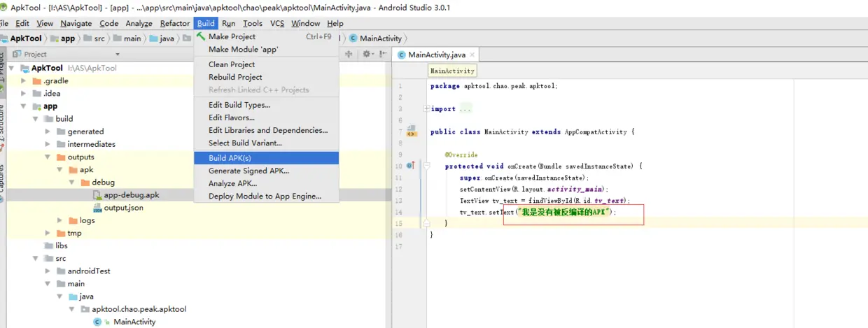Open the VCS menu
This screenshot has width=868, height=328.
pos(277,23)
